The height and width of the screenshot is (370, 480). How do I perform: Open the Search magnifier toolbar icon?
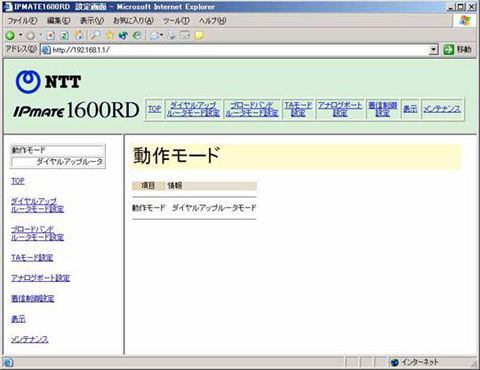point(95,35)
